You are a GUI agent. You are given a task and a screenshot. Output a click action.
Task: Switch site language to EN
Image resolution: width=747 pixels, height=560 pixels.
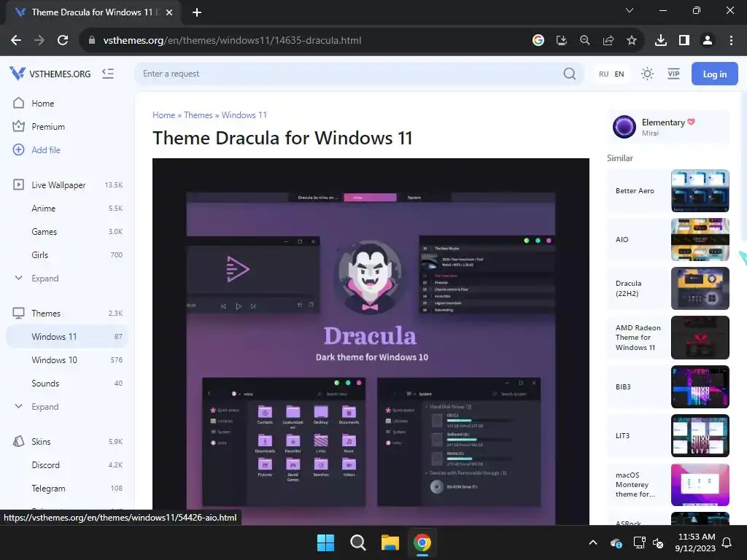tap(619, 74)
